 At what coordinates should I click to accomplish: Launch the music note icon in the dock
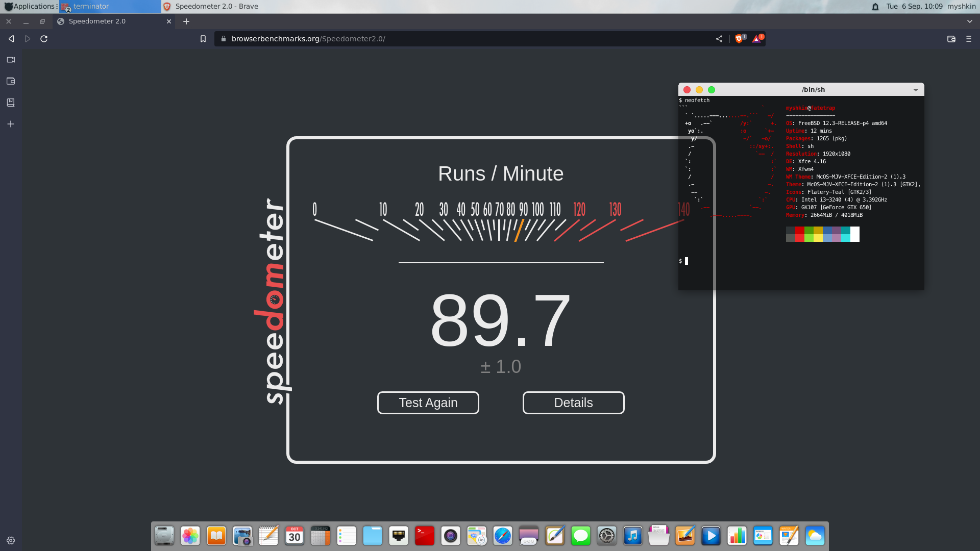[633, 536]
